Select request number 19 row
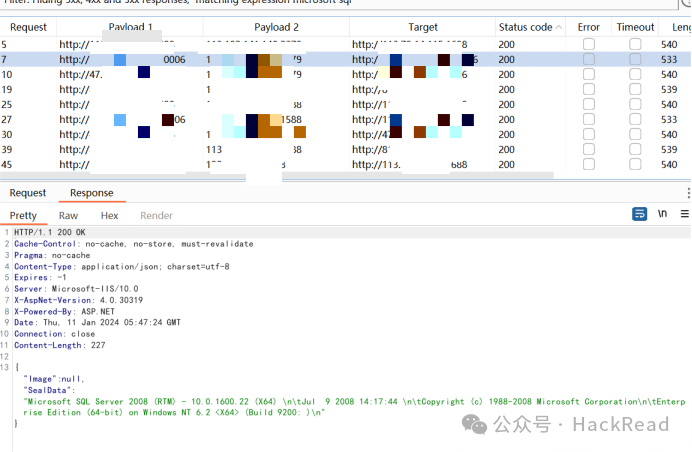The image size is (692, 452). pyautogui.click(x=346, y=89)
